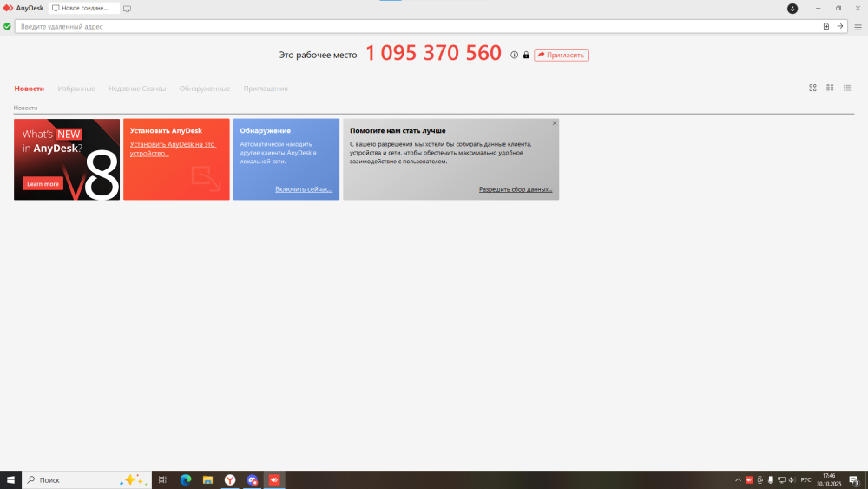This screenshot has width=868, height=489.
Task: Open File Explorer from taskbar
Action: coord(207,480)
